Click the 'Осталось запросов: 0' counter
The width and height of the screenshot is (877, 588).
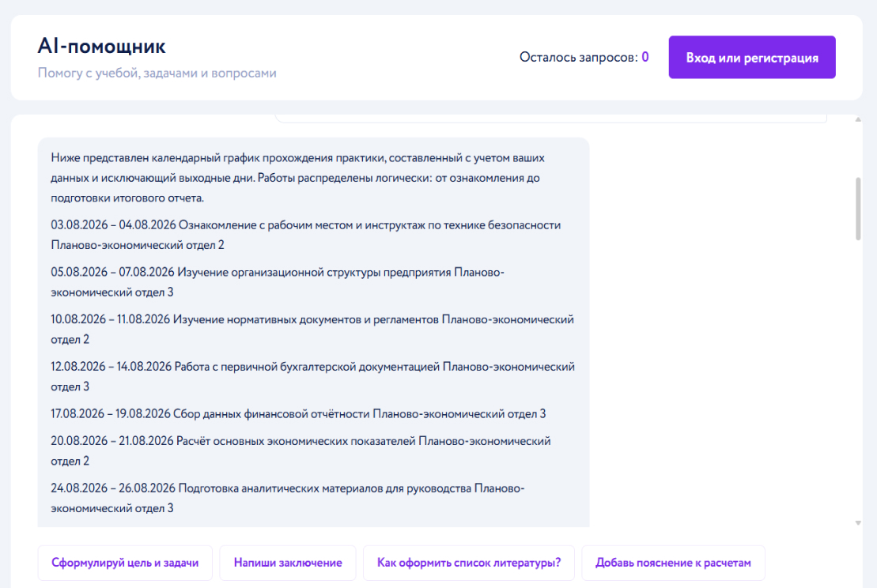(584, 58)
